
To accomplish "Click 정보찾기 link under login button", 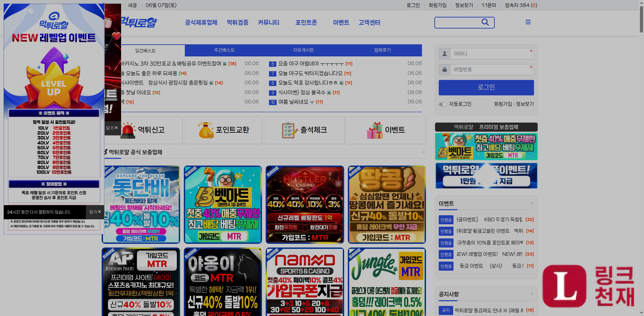I will [x=525, y=104].
